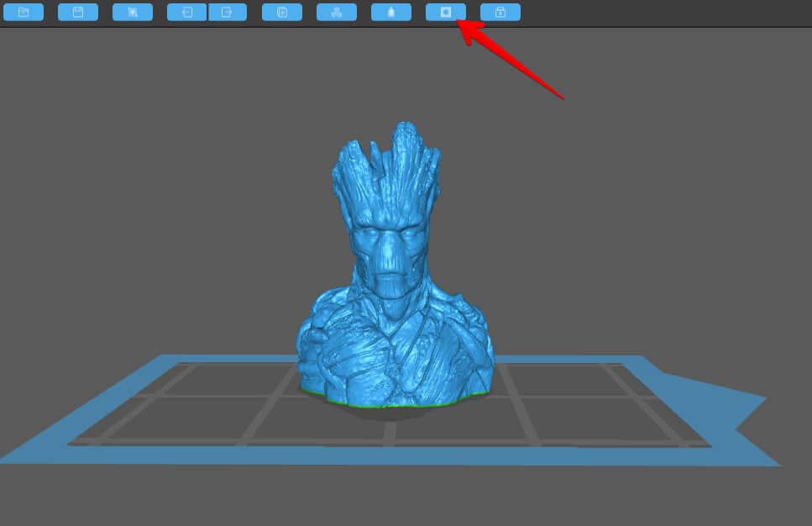Image resolution: width=812 pixels, height=526 pixels.
Task: Click the solid bottle-shaped model toolbar icon
Action: pyautogui.click(x=391, y=12)
